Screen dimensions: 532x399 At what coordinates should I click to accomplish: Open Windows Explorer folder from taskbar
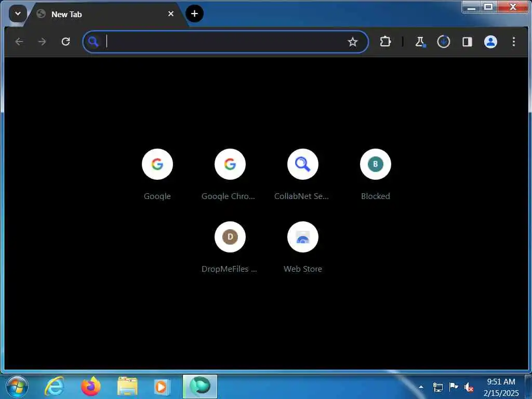click(x=127, y=387)
